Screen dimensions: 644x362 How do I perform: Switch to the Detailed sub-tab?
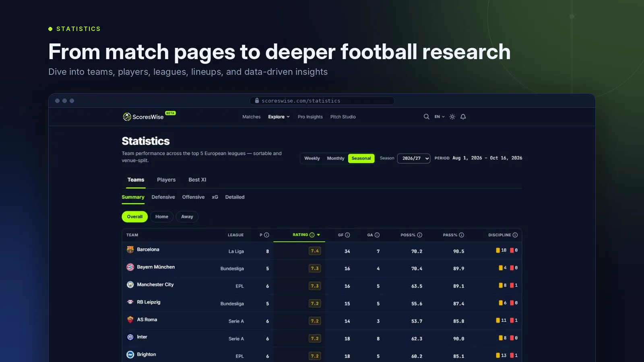235,197
